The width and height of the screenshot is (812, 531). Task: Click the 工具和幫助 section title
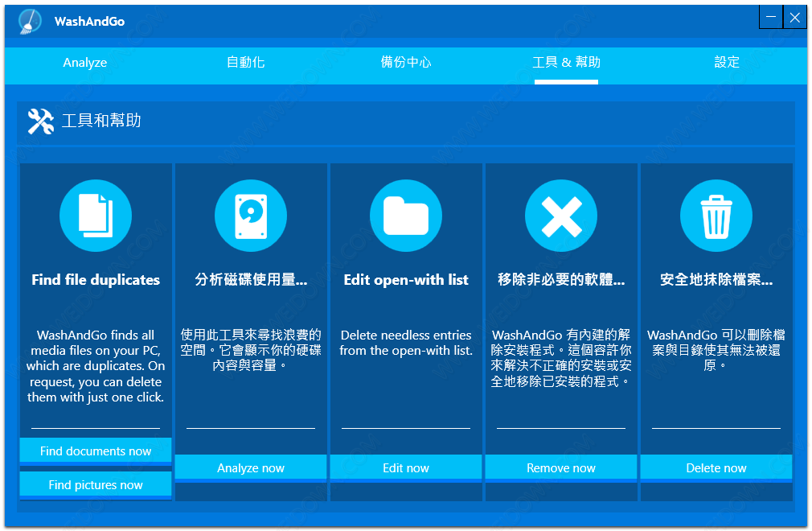tap(101, 121)
